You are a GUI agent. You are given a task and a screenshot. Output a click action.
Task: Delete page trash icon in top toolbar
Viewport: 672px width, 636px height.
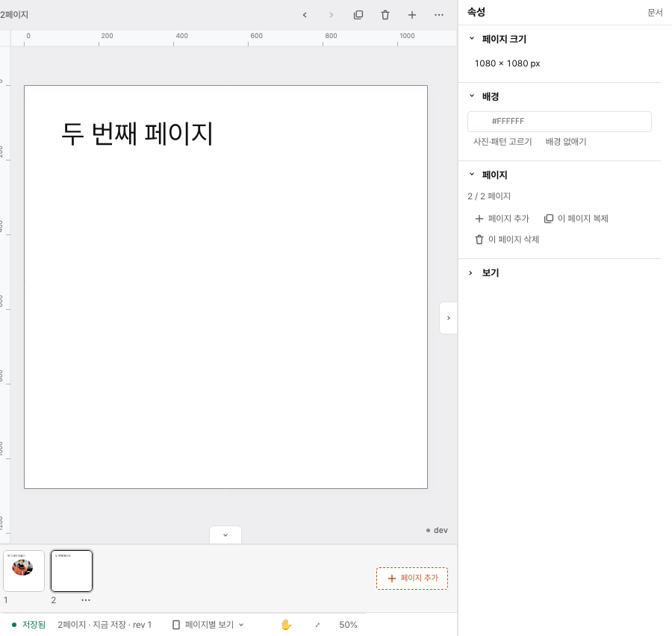[x=385, y=15]
